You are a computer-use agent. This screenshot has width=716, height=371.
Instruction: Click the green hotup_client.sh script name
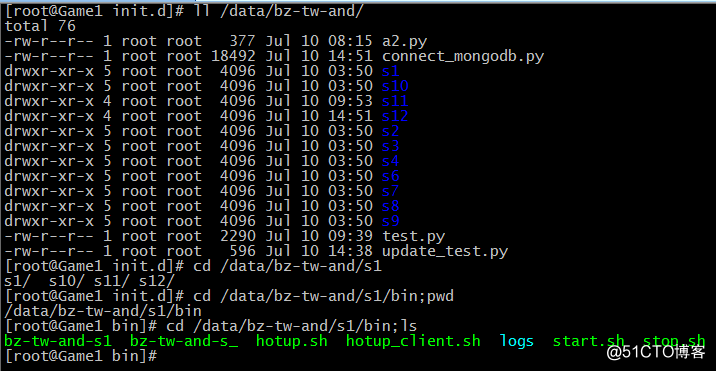coord(413,341)
